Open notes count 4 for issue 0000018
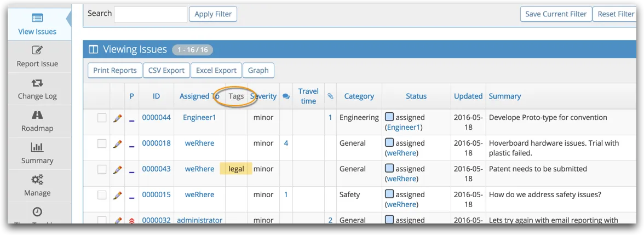 [286, 143]
